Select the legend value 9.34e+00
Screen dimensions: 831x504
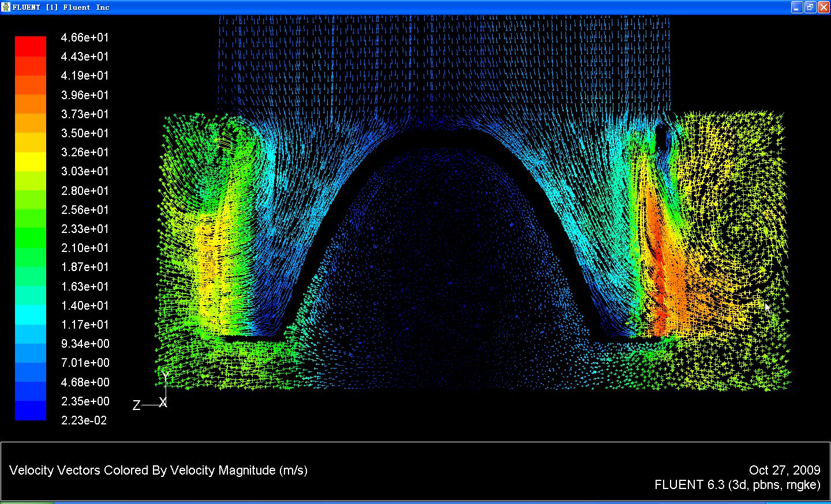click(x=85, y=344)
